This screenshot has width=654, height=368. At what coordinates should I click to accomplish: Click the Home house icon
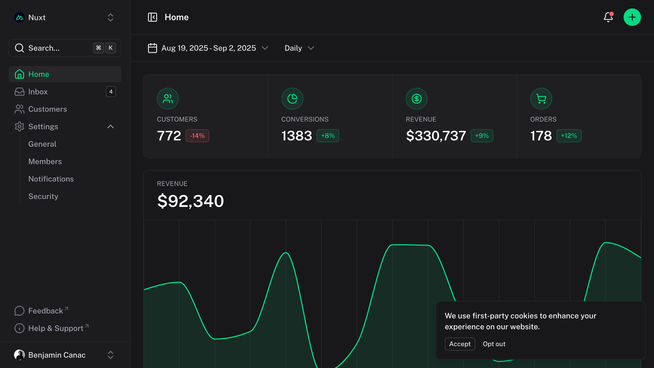19,74
